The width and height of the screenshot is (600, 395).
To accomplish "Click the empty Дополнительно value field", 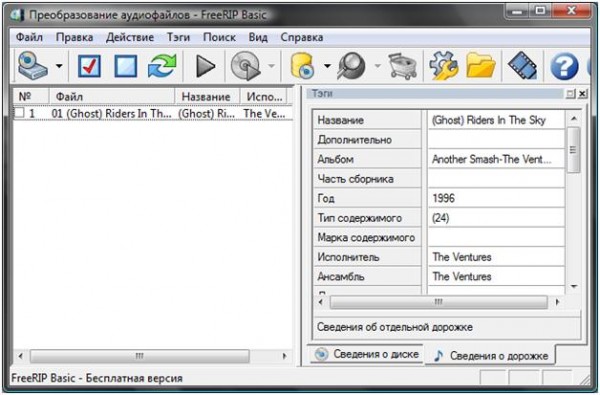I will coord(496,139).
